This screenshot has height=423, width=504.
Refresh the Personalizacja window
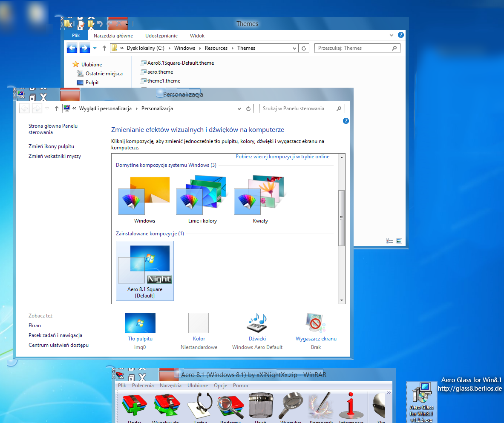pyautogui.click(x=248, y=109)
